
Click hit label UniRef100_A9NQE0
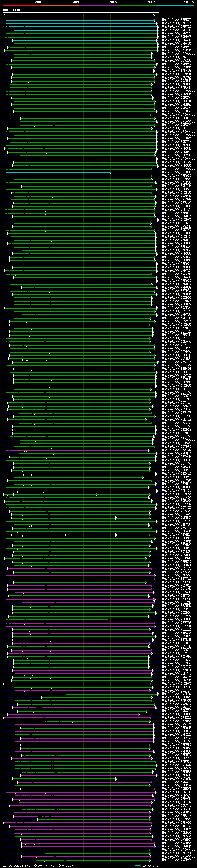coord(177,454)
